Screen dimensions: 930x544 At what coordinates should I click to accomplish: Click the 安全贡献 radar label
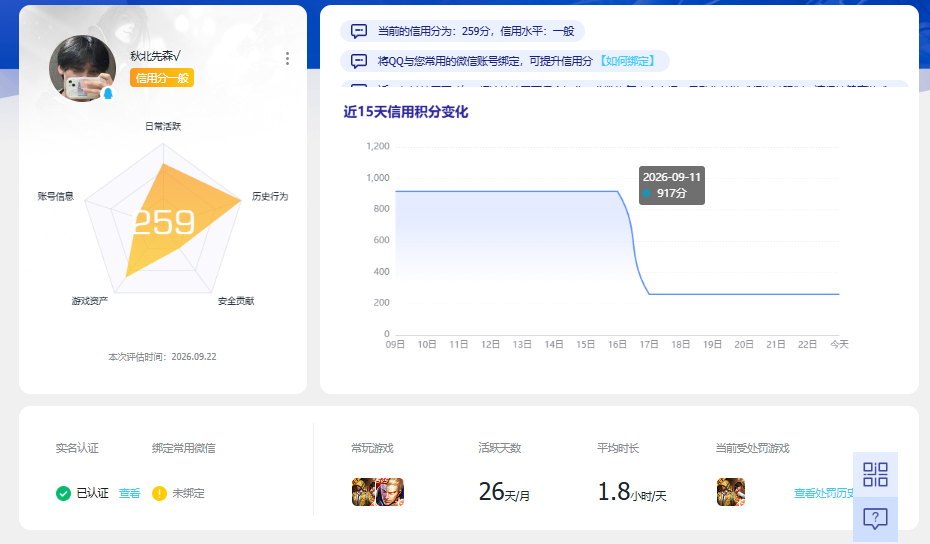[x=236, y=301]
